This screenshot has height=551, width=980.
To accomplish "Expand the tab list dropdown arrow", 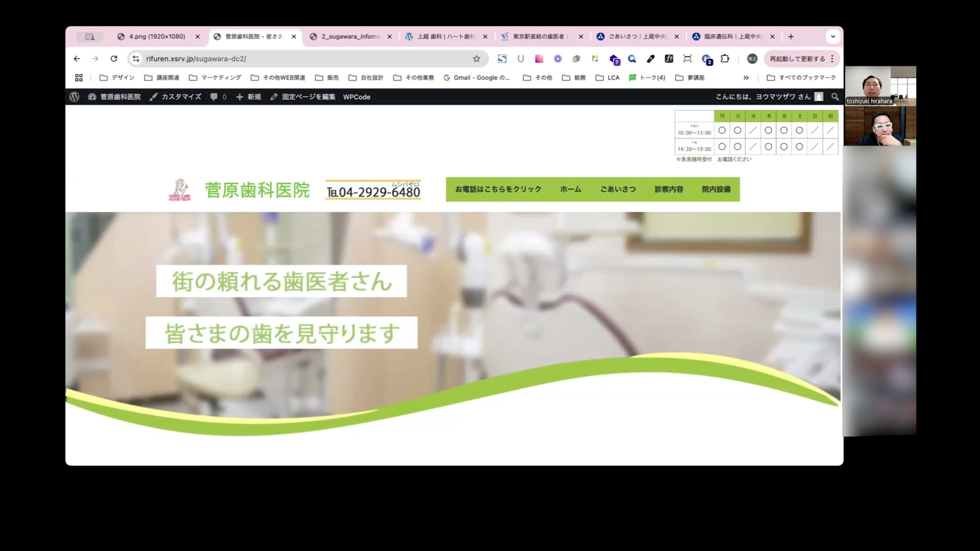I will point(833,37).
